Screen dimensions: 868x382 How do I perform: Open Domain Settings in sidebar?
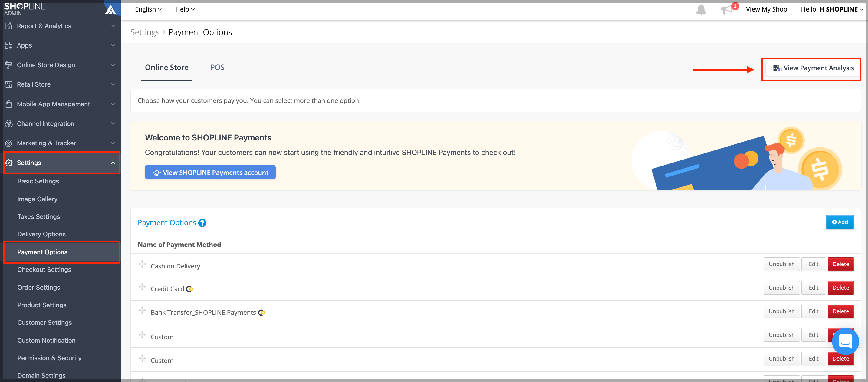(x=41, y=375)
